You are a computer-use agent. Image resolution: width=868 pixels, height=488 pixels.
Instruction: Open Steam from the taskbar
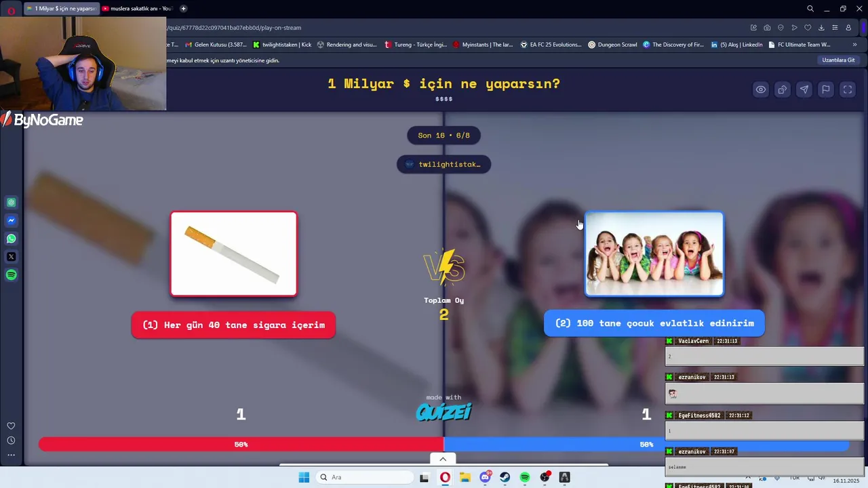pyautogui.click(x=505, y=477)
